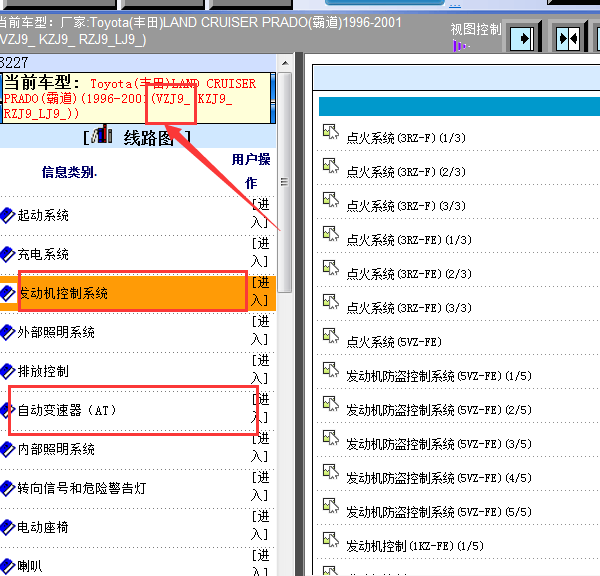
Task: Click [进入] for 充电系统
Action: click(x=260, y=252)
